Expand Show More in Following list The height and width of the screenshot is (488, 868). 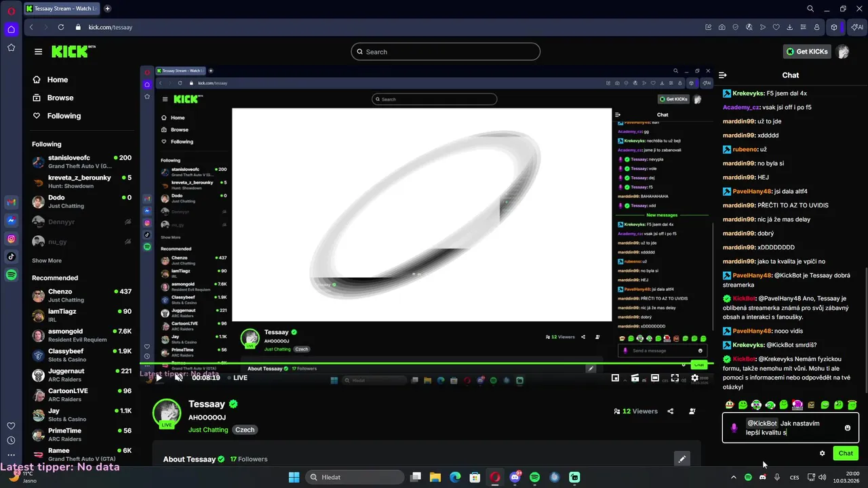tap(47, 260)
